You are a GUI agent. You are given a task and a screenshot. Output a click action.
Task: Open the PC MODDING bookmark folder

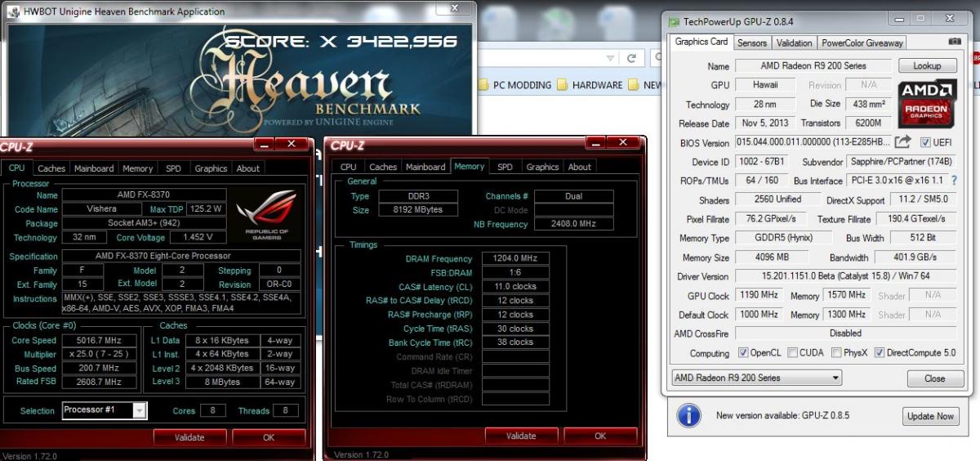coord(514,84)
